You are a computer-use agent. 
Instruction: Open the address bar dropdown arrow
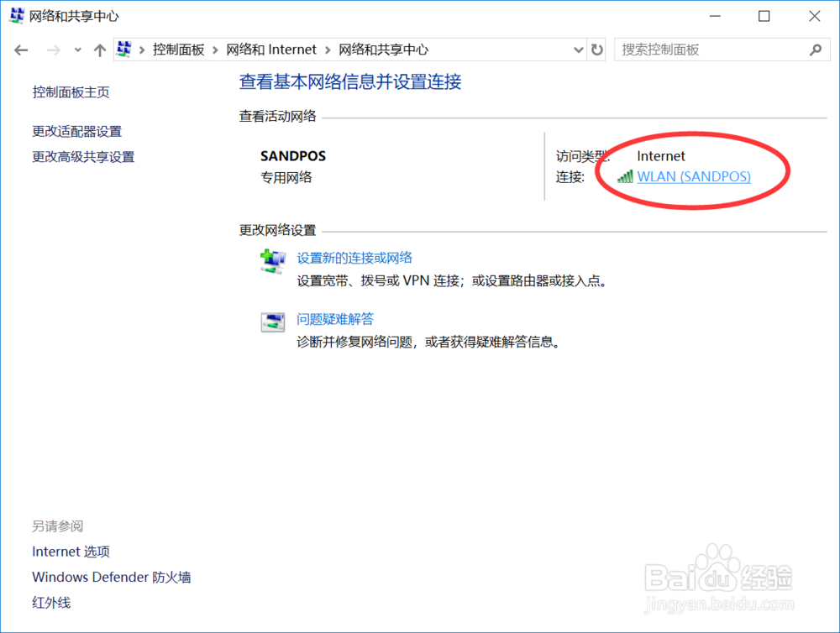pos(577,50)
